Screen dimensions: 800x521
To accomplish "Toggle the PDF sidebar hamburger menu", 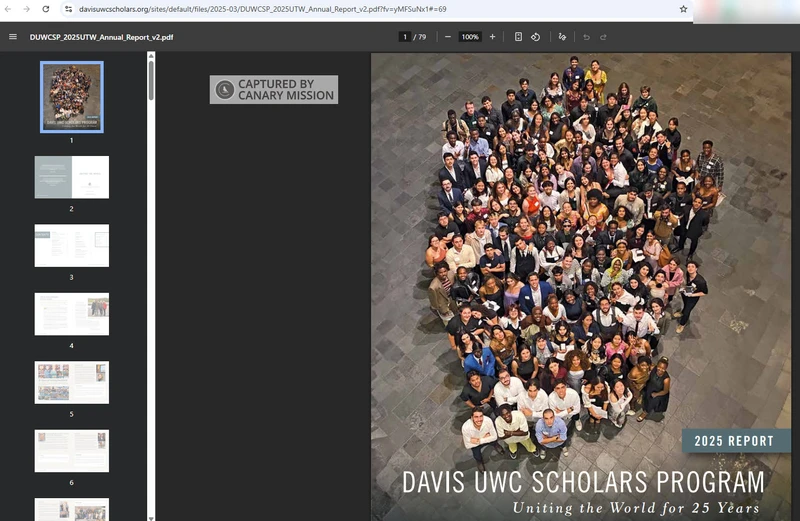I will coord(13,37).
